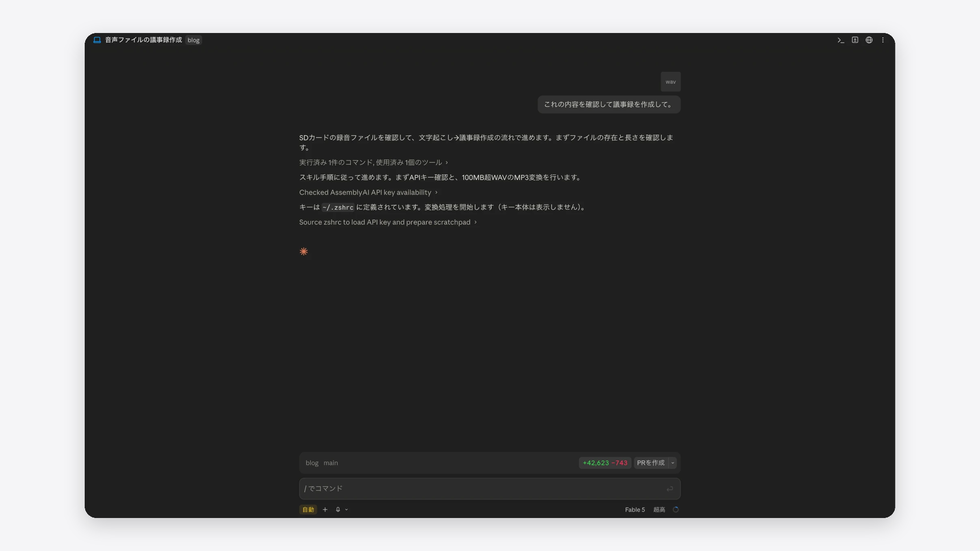This screenshot has width=980, height=551.
Task: Open the +42,623 −743 diff summary
Action: click(605, 463)
